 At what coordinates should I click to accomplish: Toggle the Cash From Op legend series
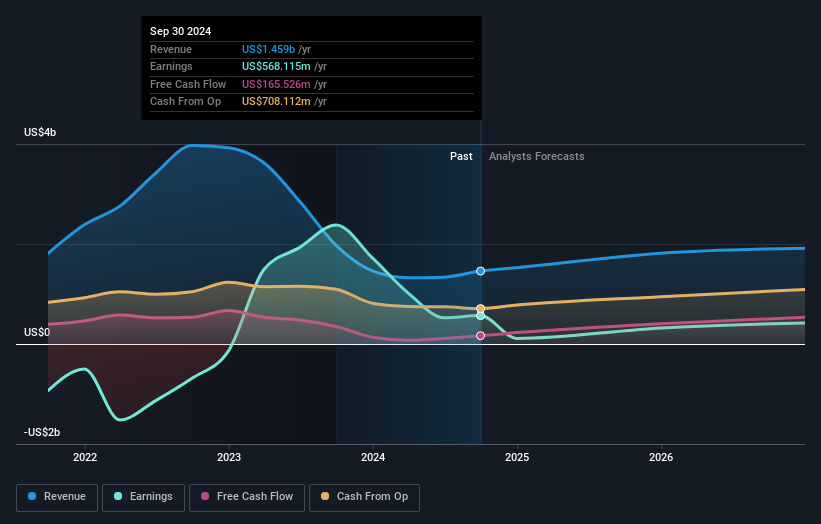[364, 497]
